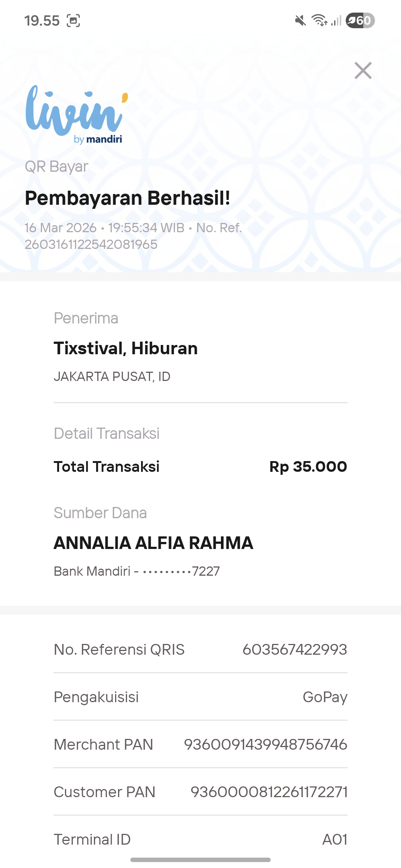Tap the cellular signal bars icon
The width and height of the screenshot is (401, 868).
click(x=336, y=20)
